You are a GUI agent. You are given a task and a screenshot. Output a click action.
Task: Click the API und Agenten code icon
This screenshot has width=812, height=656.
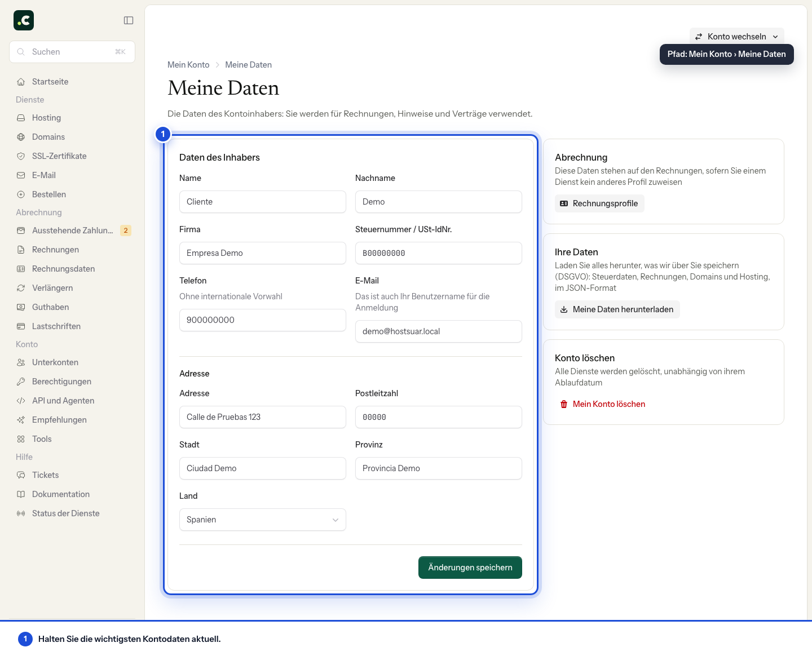pos(21,401)
